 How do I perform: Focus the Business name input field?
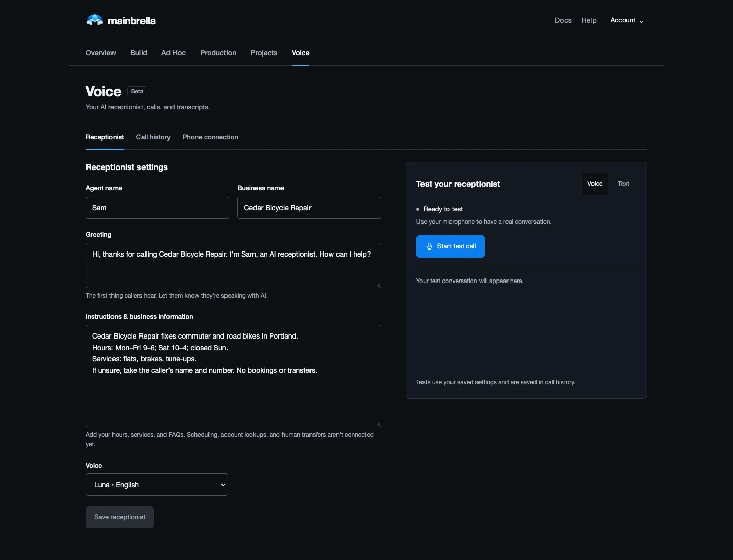point(309,208)
